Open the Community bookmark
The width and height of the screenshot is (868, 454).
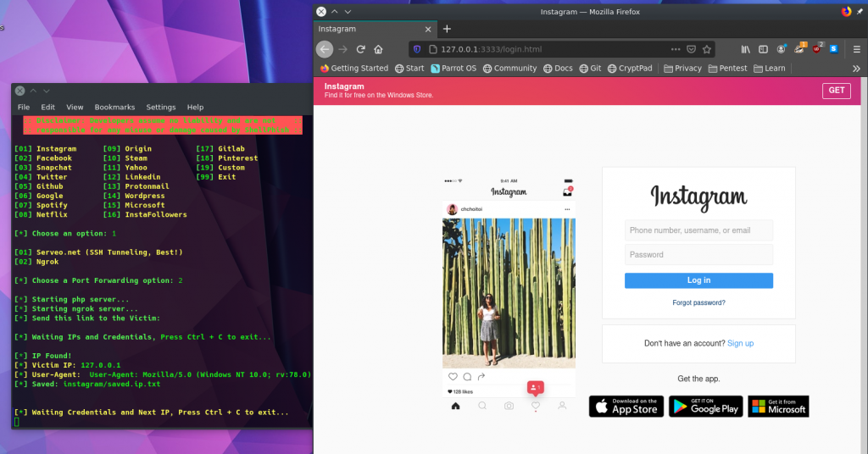click(x=509, y=68)
